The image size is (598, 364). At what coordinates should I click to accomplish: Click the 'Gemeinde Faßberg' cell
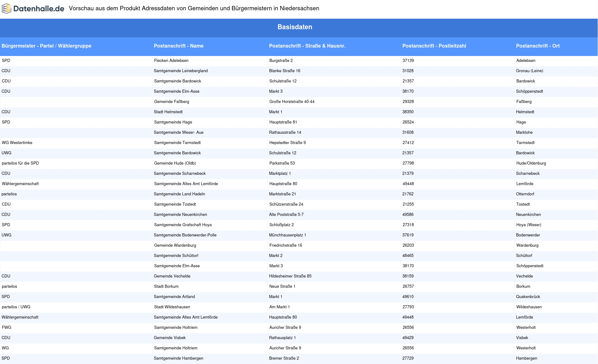coord(210,102)
